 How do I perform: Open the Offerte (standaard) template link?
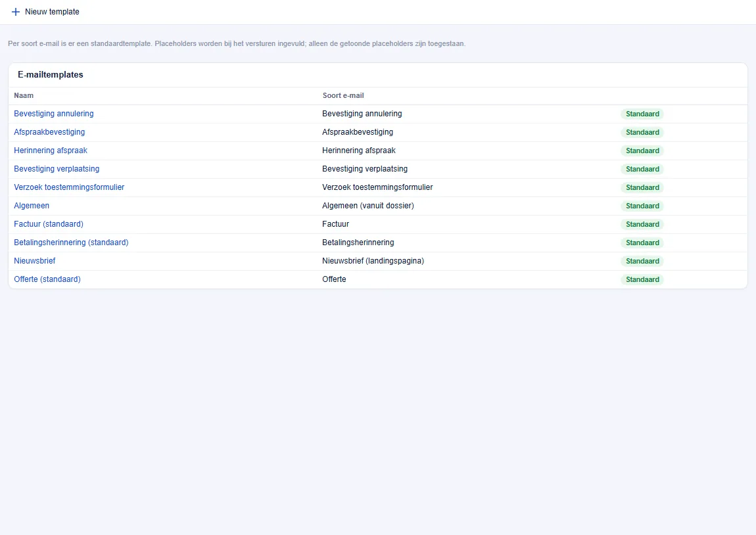(47, 279)
